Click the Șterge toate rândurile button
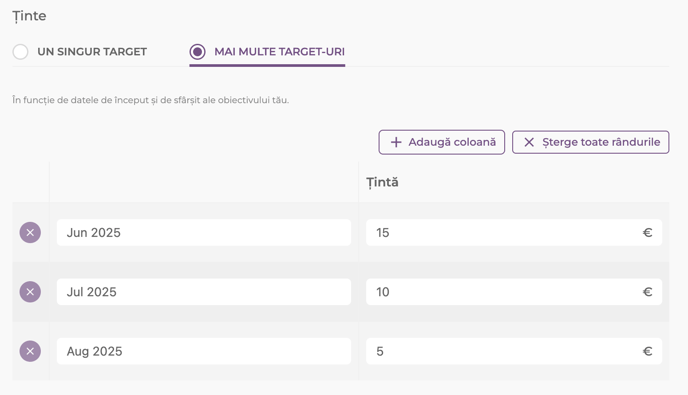688x395 pixels. point(591,142)
